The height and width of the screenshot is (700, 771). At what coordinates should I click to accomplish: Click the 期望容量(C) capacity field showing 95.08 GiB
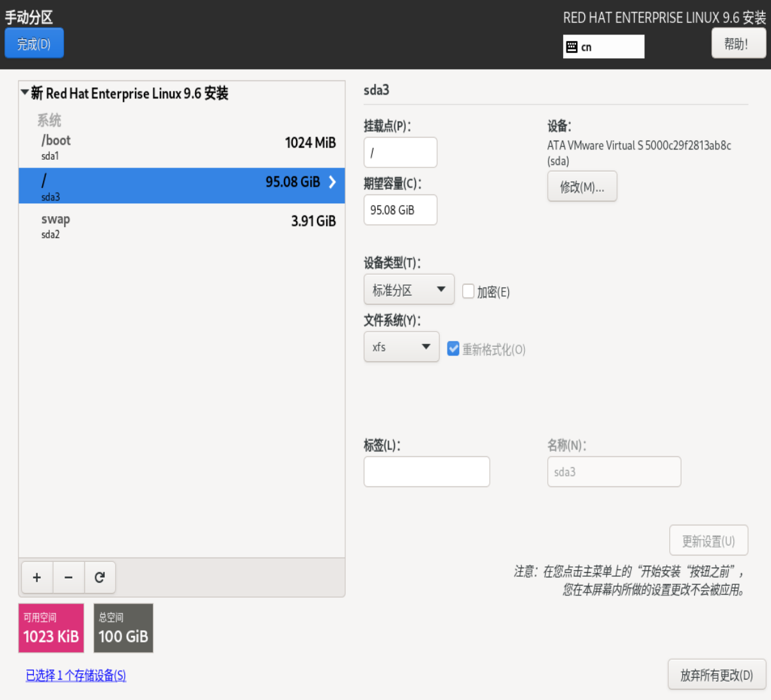pos(400,210)
